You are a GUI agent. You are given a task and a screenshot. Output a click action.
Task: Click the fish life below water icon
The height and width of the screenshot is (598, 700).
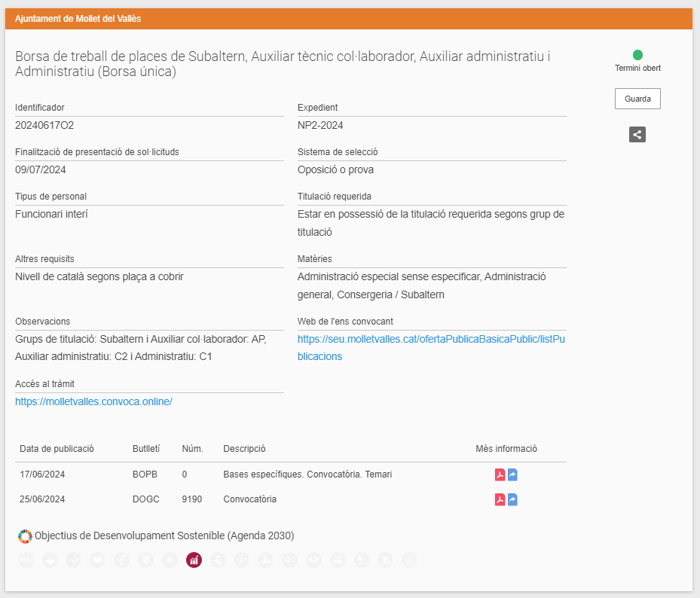(338, 560)
